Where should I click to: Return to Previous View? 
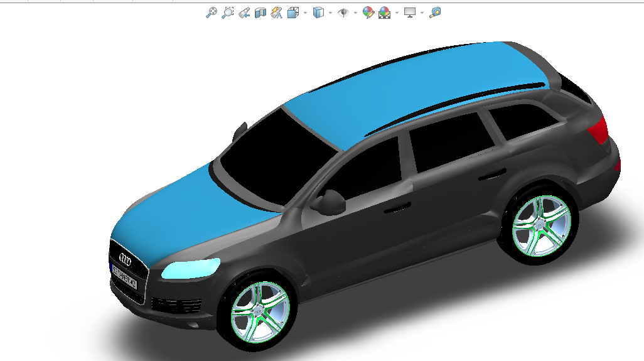pos(244,13)
